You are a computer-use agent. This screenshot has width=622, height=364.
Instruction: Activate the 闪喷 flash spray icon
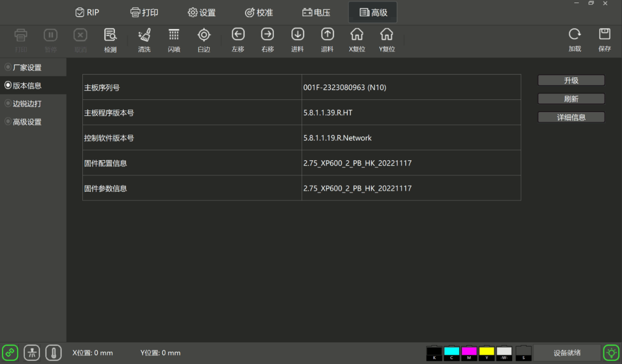coord(174,35)
